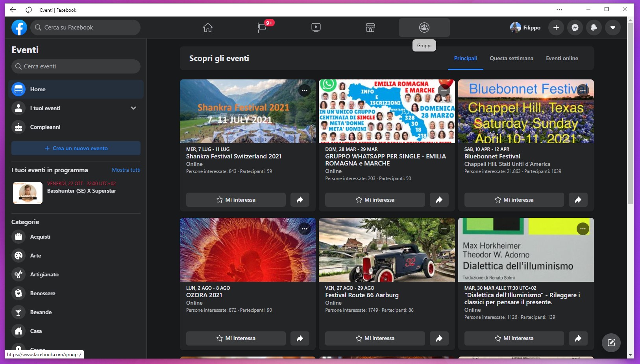Focus the Cerca eventi search field
This screenshot has width=640, height=364.
point(76,66)
